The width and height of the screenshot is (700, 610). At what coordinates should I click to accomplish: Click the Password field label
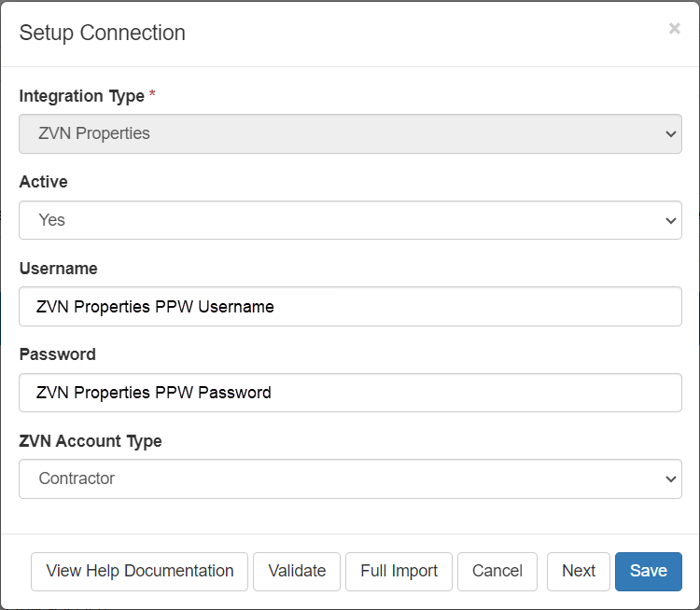pyautogui.click(x=57, y=354)
